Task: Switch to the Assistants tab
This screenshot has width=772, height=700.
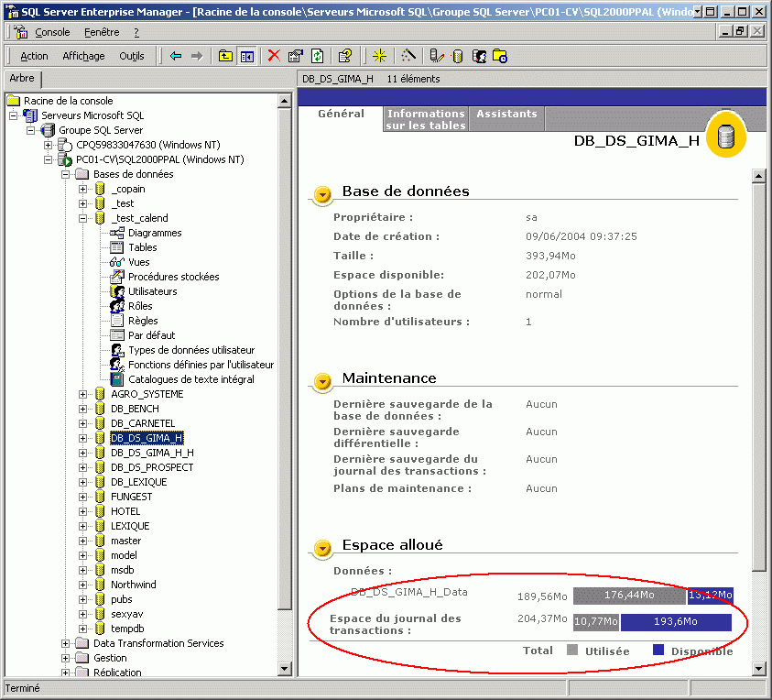Action: 506,115
